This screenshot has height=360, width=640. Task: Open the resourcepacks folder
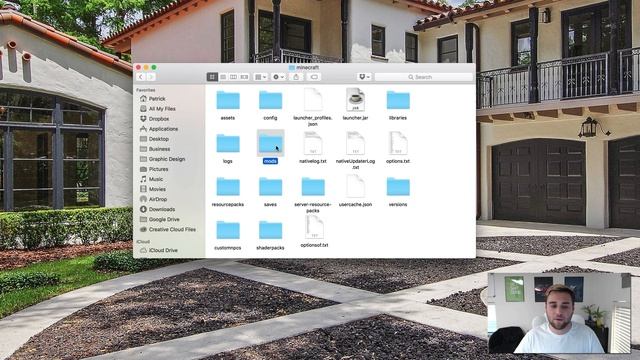coord(228,187)
